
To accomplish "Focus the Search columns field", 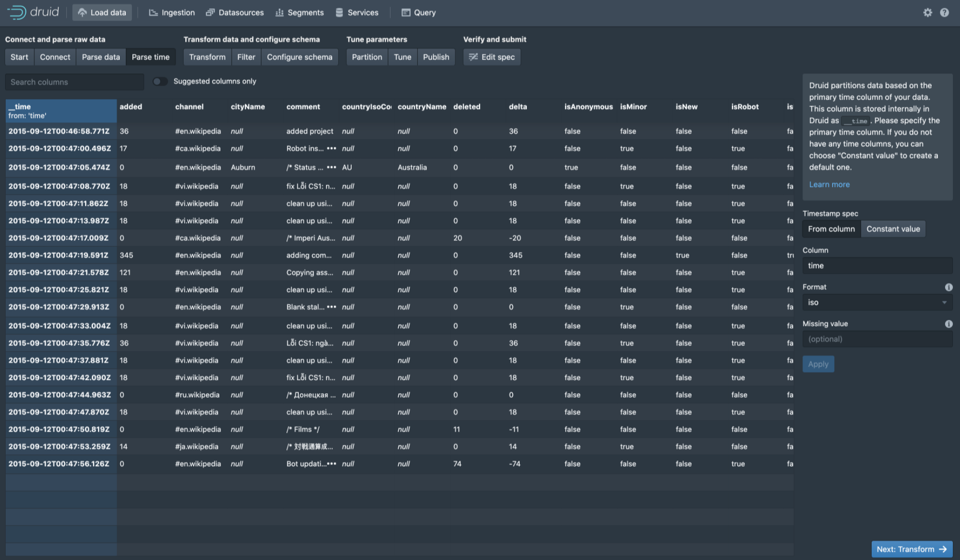I will click(x=74, y=82).
